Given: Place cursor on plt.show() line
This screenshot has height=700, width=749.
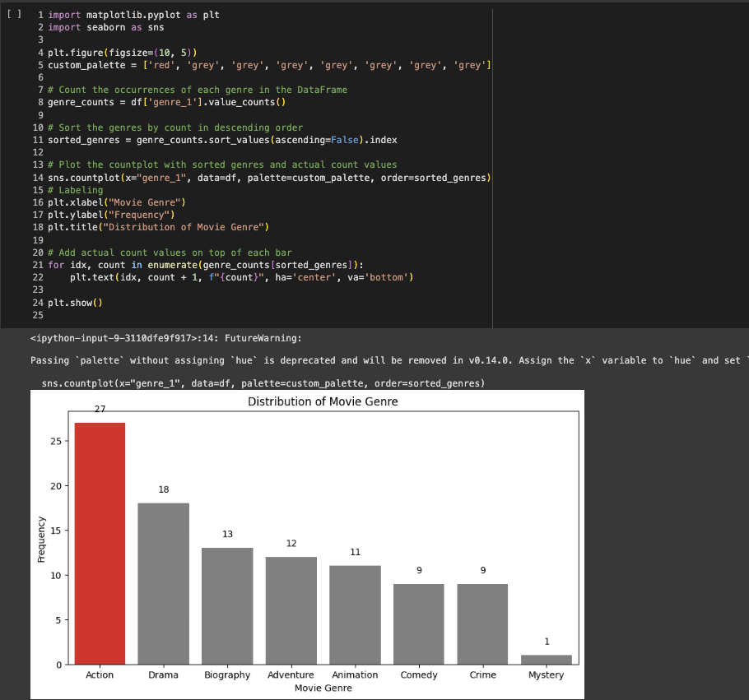Looking at the screenshot, I should 75,303.
